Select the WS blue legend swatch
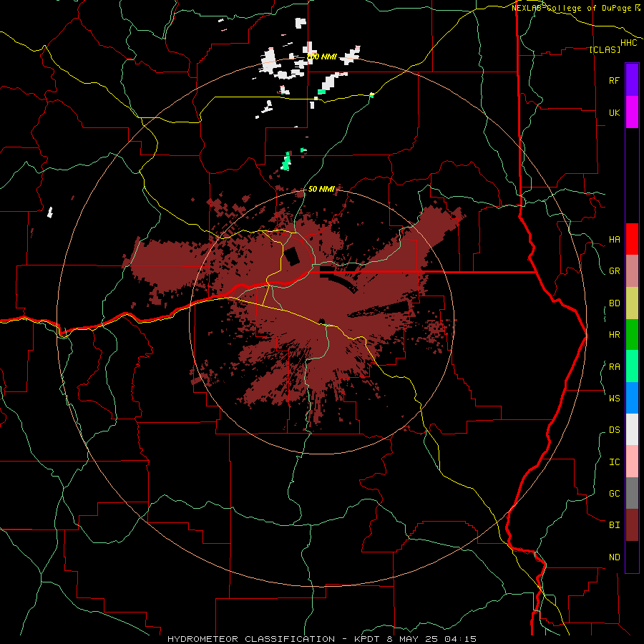Image resolution: width=644 pixels, height=644 pixels. 632,398
